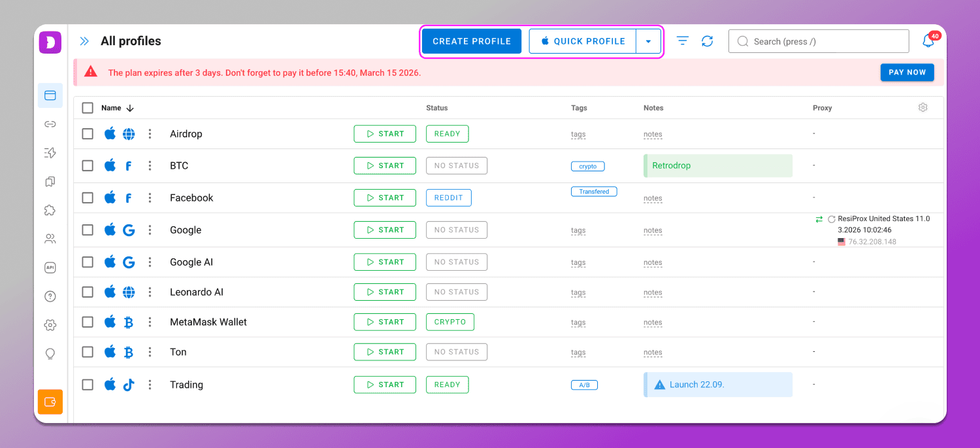Check the Leonardo AI profile checkbox
The height and width of the screenshot is (448, 980).
88,292
